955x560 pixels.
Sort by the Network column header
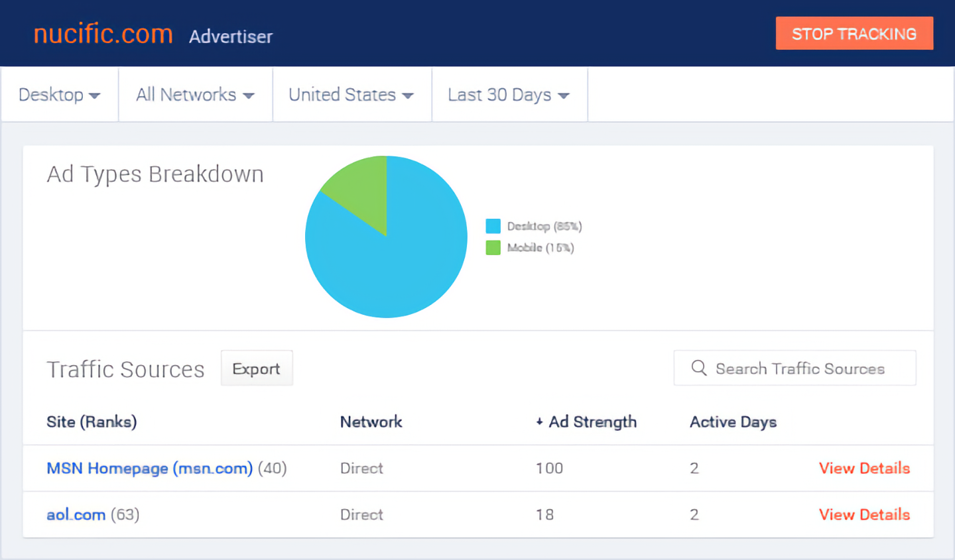point(371,422)
